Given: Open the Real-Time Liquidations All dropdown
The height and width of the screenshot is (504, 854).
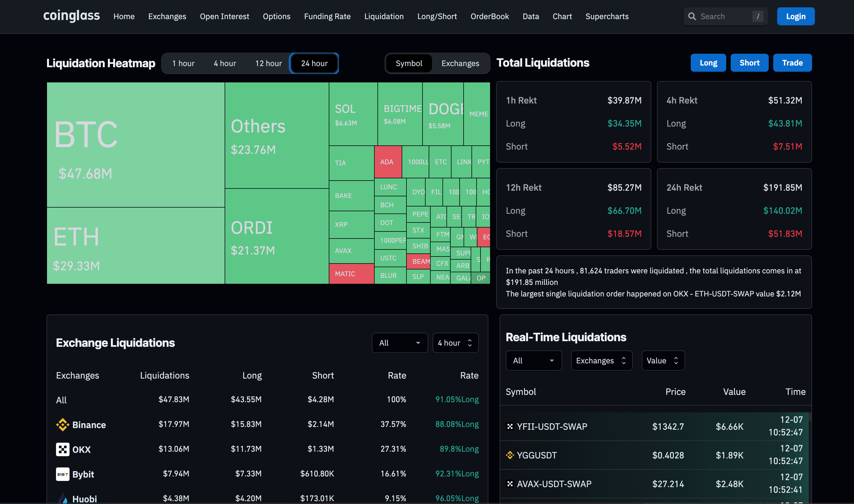Looking at the screenshot, I should tap(533, 360).
